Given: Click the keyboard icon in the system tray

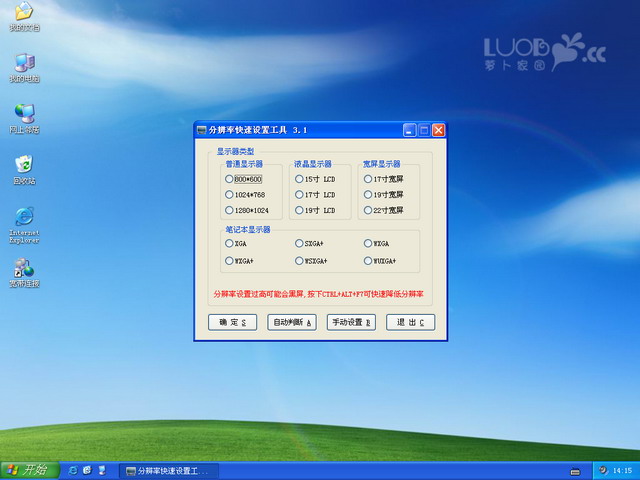Looking at the screenshot, I should coord(575,471).
